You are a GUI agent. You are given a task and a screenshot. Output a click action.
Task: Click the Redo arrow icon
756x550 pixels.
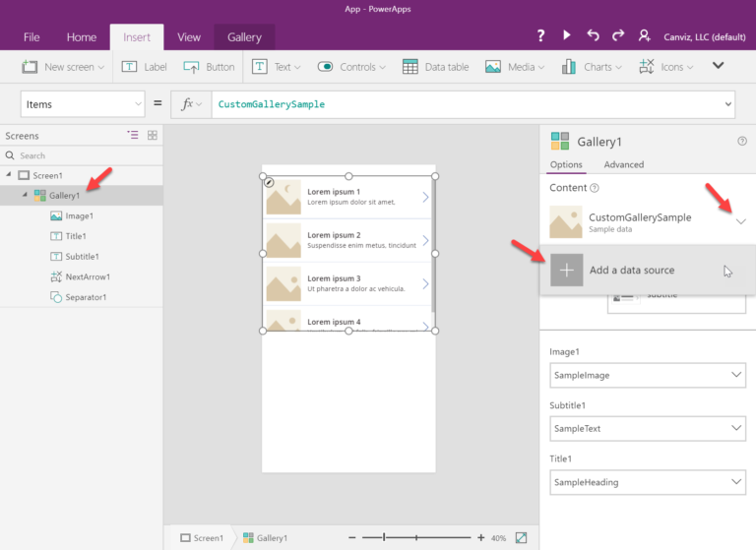pos(618,35)
